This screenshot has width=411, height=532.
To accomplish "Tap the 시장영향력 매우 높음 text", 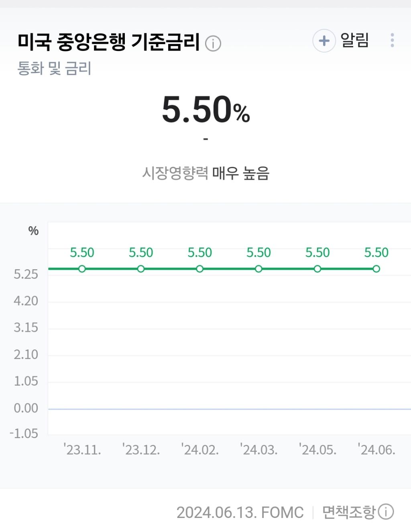I will [205, 173].
